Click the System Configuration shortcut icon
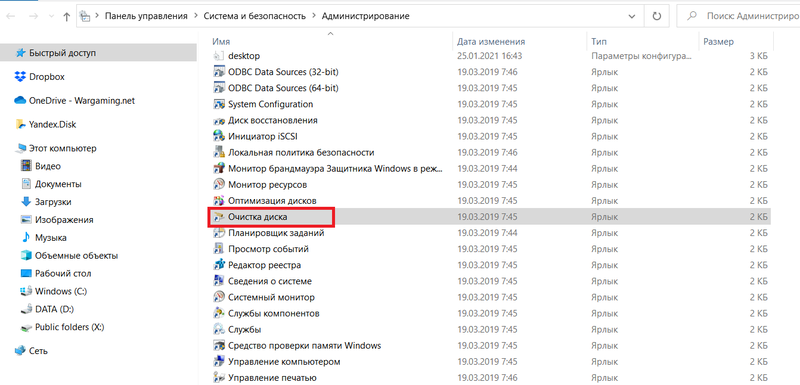This screenshot has height=385, width=800. point(218,104)
